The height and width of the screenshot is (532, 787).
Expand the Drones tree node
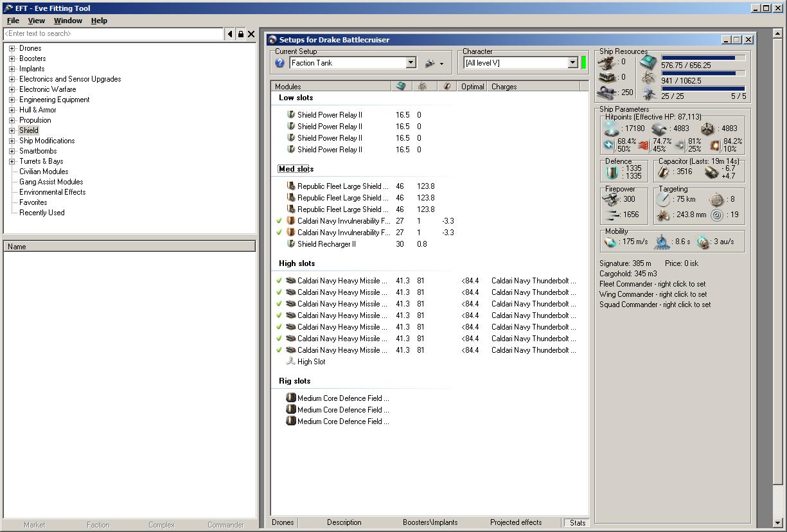click(12, 48)
